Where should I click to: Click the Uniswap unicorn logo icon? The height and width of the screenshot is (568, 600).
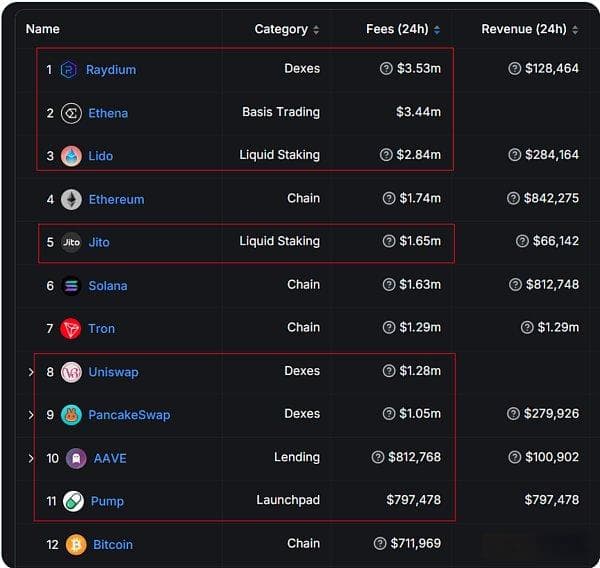tap(71, 372)
